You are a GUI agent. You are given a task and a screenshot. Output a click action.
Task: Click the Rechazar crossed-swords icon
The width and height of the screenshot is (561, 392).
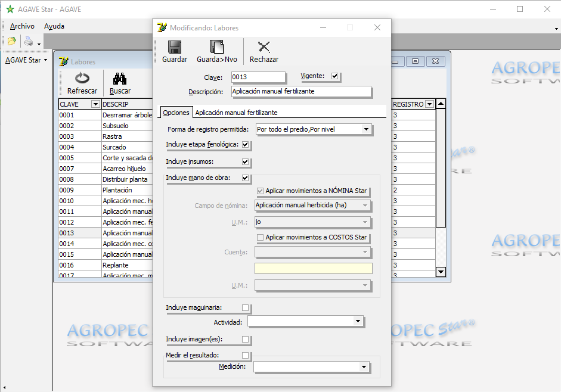tap(264, 48)
